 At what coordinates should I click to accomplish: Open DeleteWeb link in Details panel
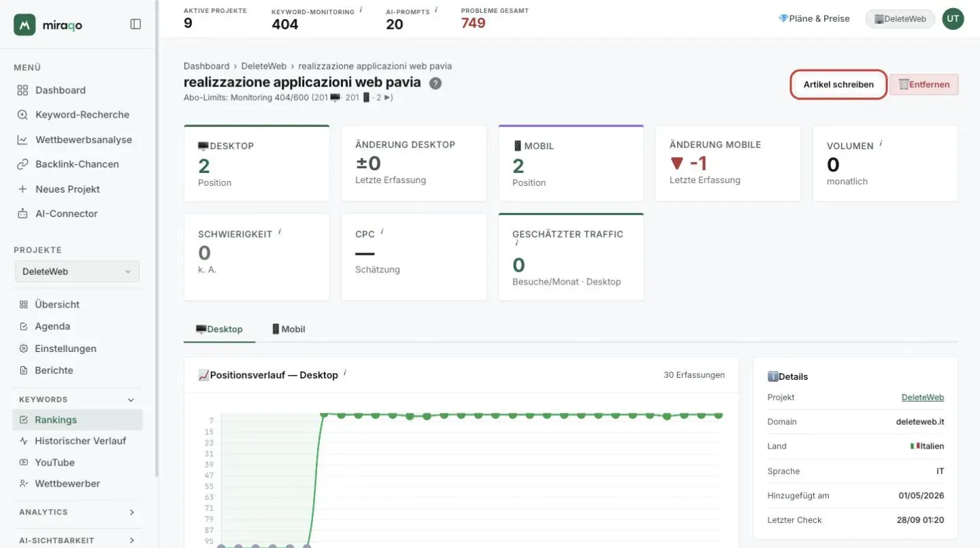922,397
